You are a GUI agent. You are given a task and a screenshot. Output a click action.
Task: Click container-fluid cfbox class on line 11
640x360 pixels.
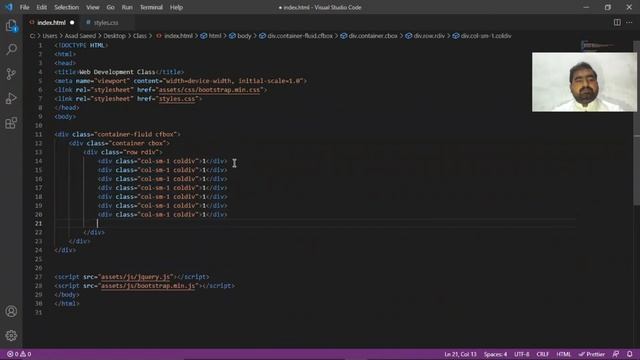tap(135, 134)
